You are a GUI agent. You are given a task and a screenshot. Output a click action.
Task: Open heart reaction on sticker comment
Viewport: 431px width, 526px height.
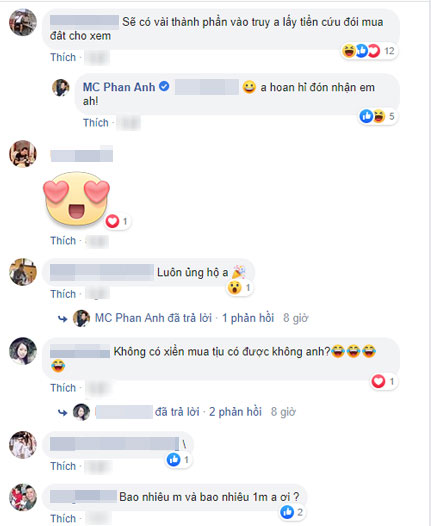(x=116, y=221)
